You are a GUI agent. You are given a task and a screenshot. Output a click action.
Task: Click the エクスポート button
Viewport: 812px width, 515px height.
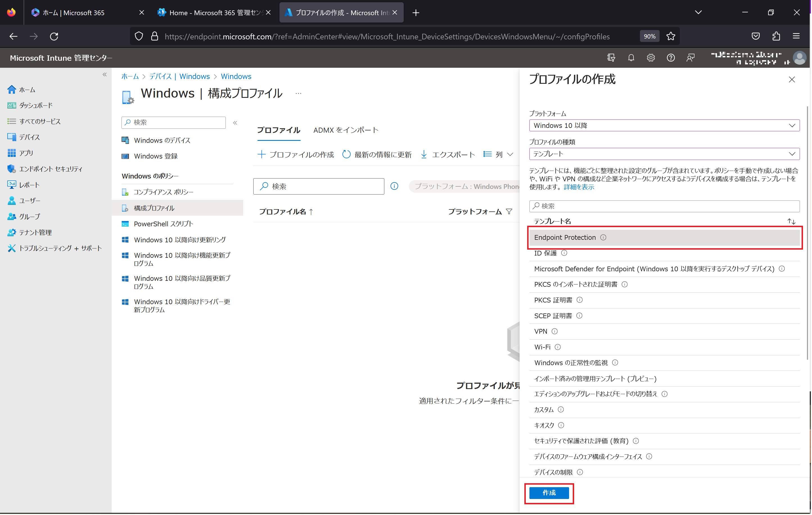click(x=448, y=154)
